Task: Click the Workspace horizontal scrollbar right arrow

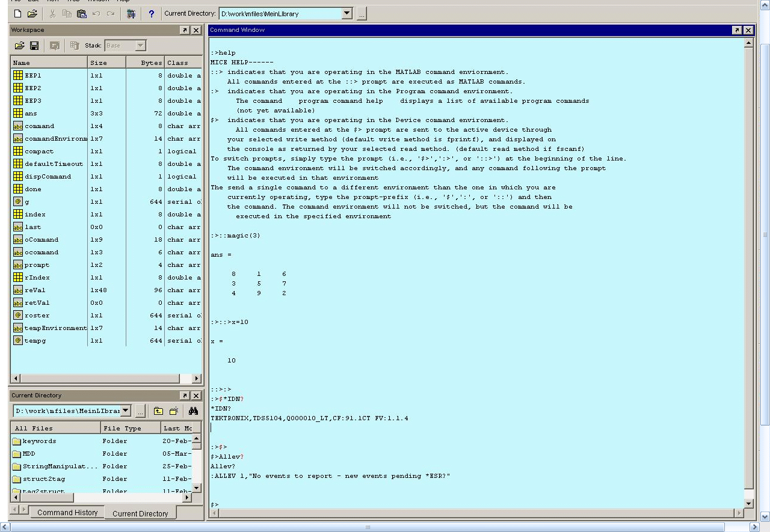Action: pyautogui.click(x=197, y=379)
